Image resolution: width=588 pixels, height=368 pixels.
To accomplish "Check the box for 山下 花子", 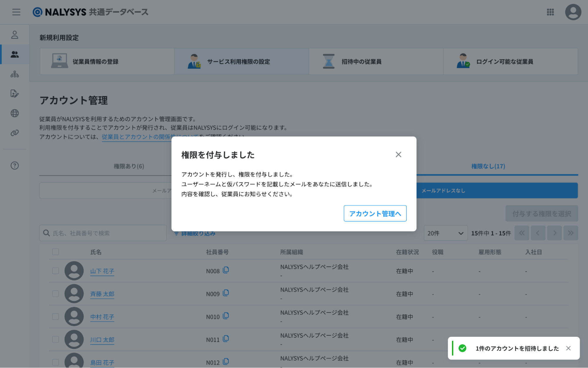I will coord(55,271).
